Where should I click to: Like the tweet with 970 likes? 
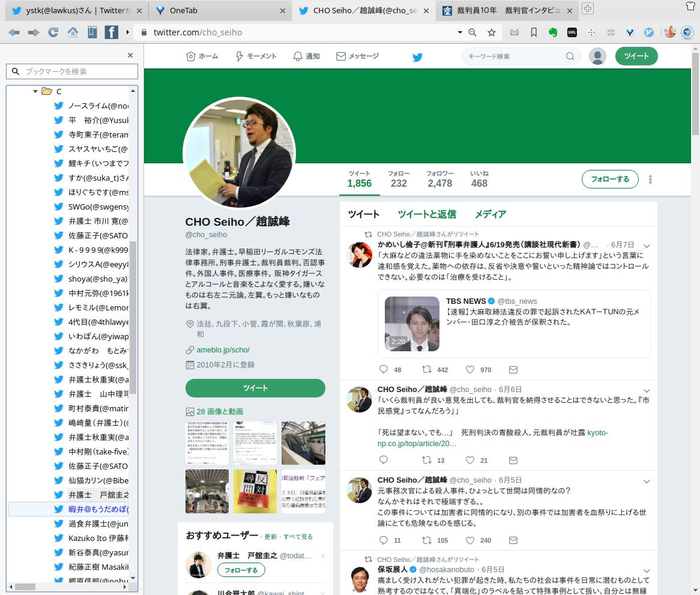click(x=470, y=370)
